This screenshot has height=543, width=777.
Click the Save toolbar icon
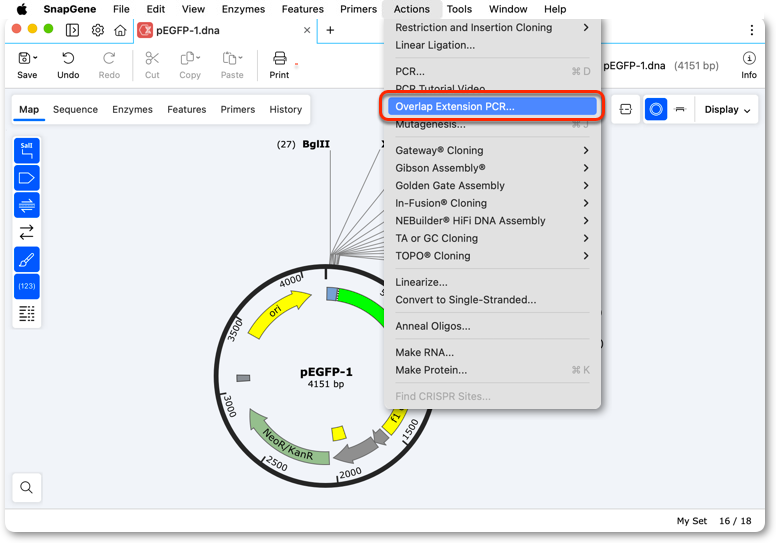coord(24,58)
